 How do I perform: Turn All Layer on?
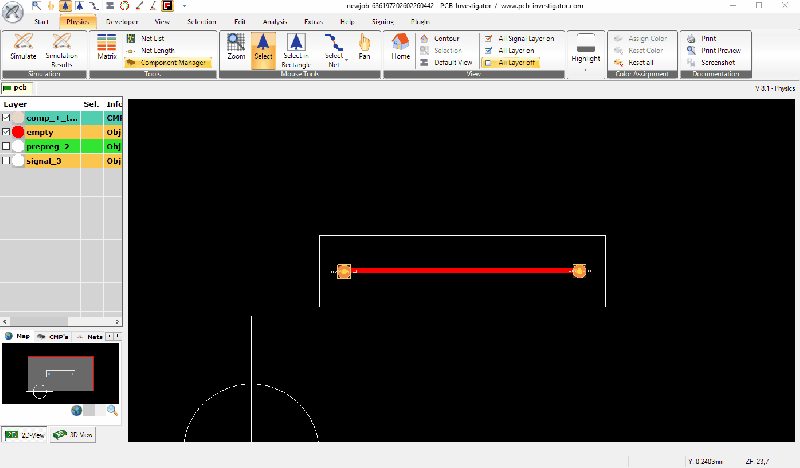(x=509, y=51)
